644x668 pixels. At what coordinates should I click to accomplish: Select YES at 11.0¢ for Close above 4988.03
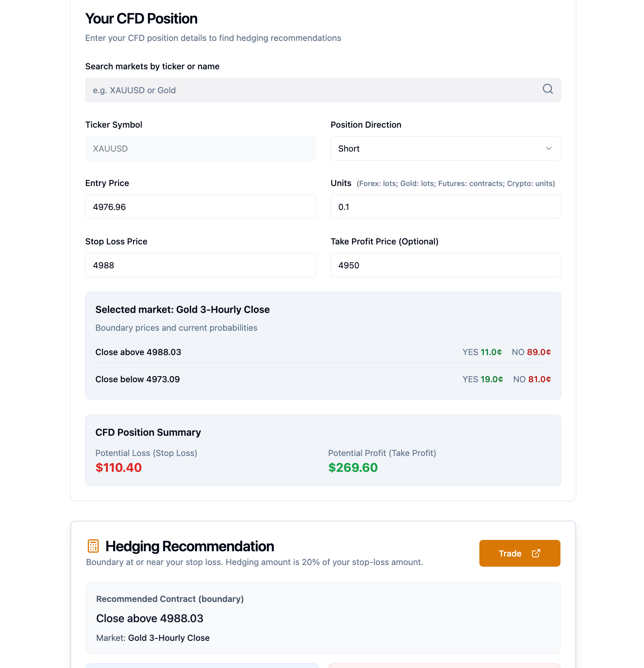[482, 352]
